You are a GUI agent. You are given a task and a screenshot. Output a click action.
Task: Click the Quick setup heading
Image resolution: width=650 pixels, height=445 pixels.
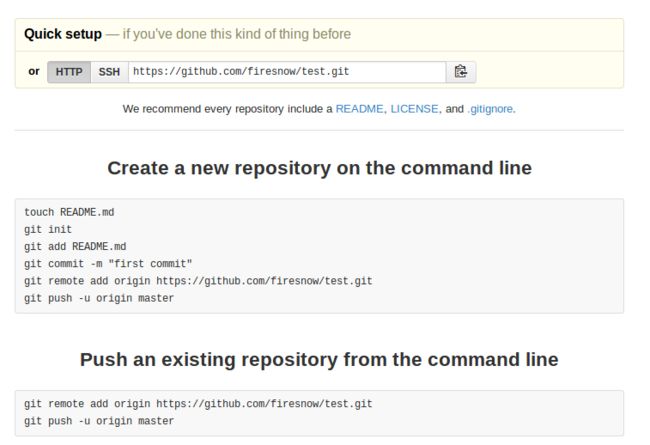tap(63, 34)
